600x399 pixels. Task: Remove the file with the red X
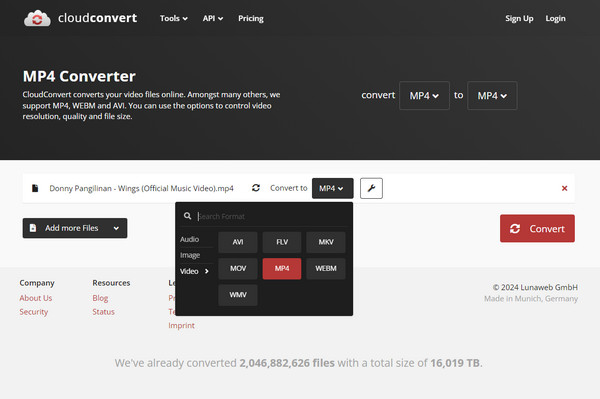(x=564, y=188)
